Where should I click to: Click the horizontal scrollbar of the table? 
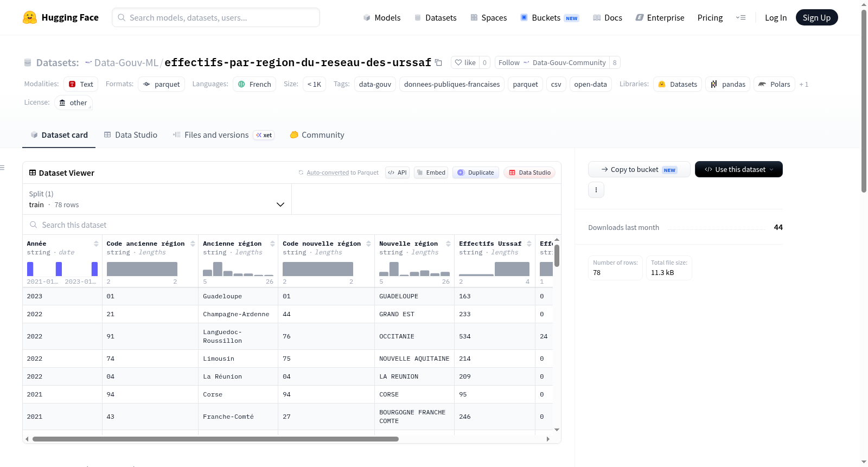(x=215, y=439)
